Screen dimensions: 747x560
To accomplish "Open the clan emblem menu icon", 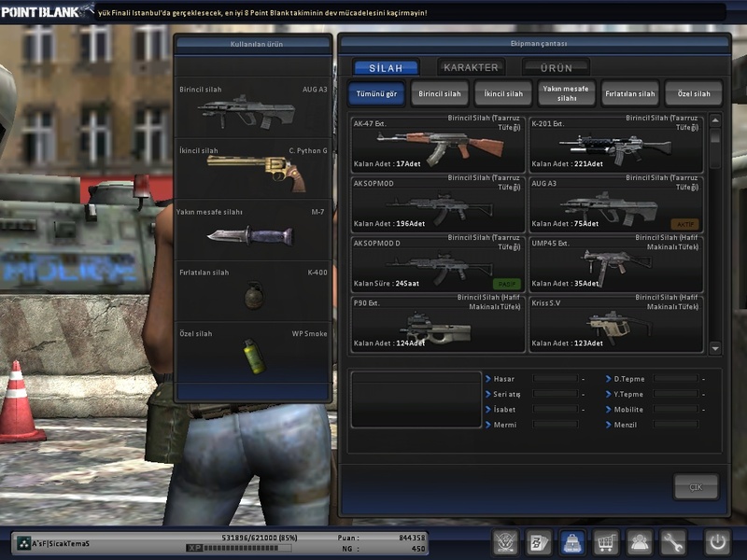I will (x=505, y=542).
